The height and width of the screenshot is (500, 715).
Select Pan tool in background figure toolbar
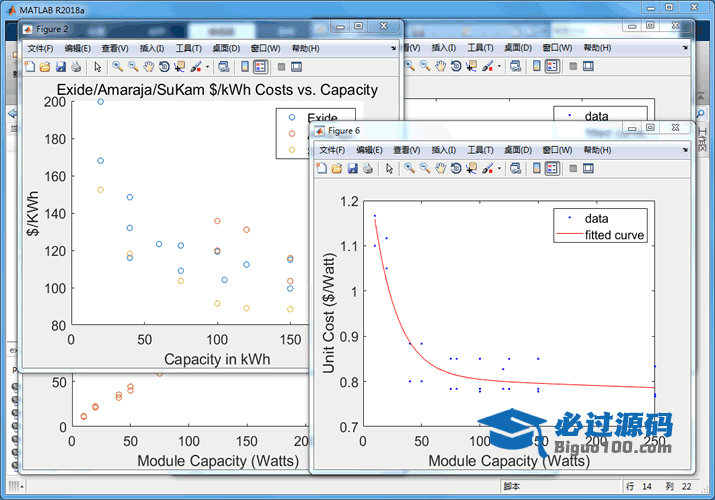pyautogui.click(x=440, y=66)
